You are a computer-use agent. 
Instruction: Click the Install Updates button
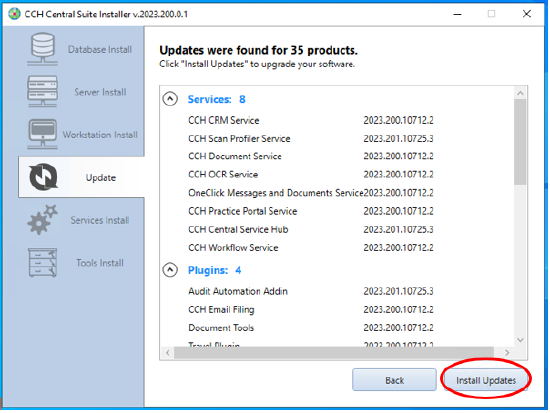click(486, 380)
